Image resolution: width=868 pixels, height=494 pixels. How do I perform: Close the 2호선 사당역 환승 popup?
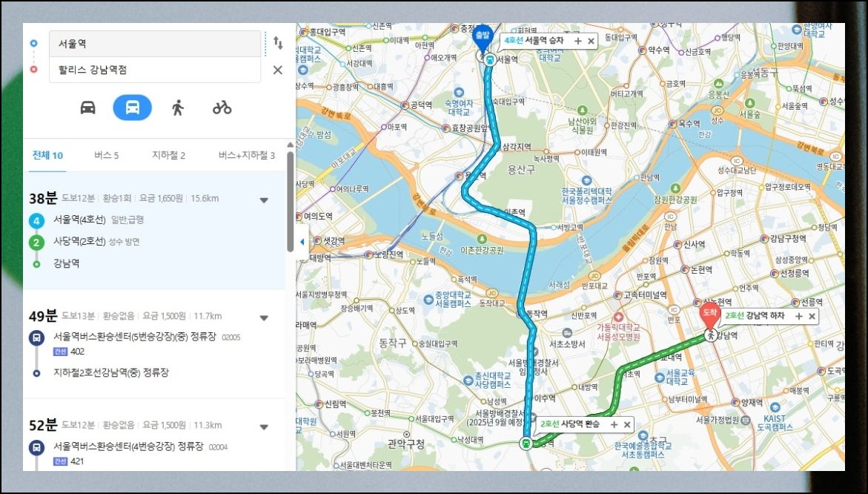coord(627,425)
